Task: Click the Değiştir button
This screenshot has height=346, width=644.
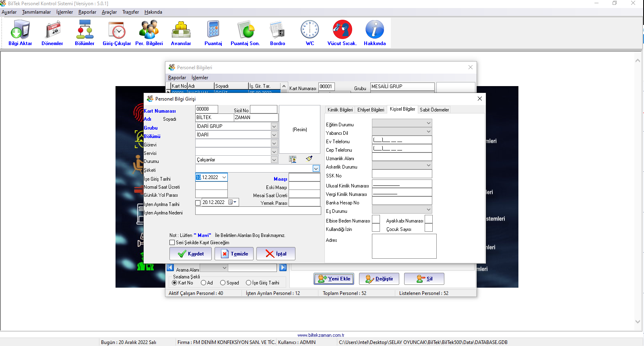Action: click(x=379, y=279)
